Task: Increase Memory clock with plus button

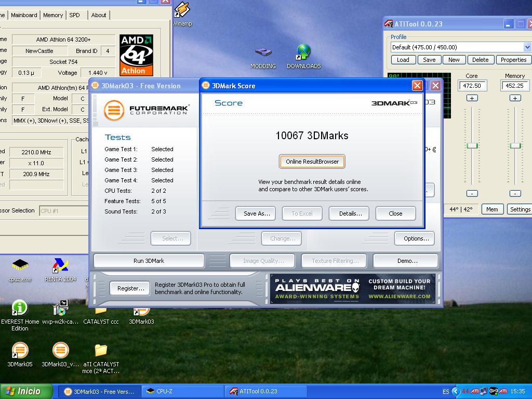Action: tap(515, 98)
